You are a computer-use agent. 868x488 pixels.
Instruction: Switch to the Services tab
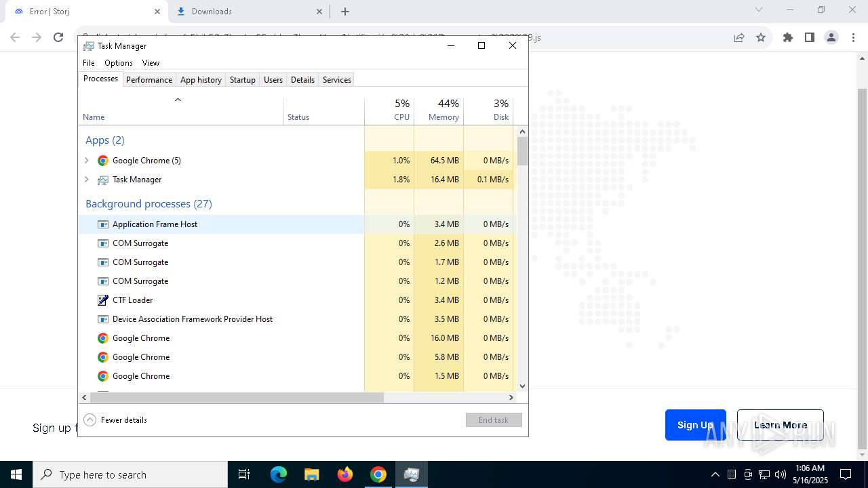point(337,80)
